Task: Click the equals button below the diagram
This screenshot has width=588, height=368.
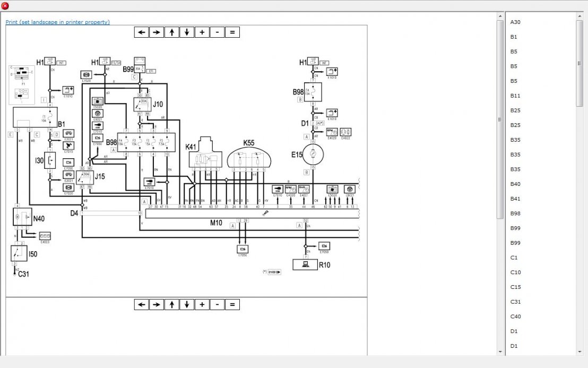Action: (232, 305)
